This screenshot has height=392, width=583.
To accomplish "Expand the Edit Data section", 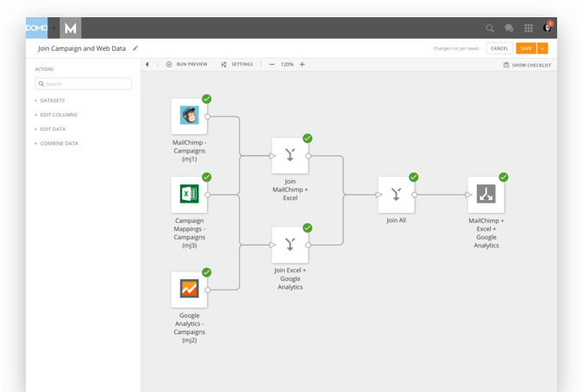I will [x=50, y=129].
